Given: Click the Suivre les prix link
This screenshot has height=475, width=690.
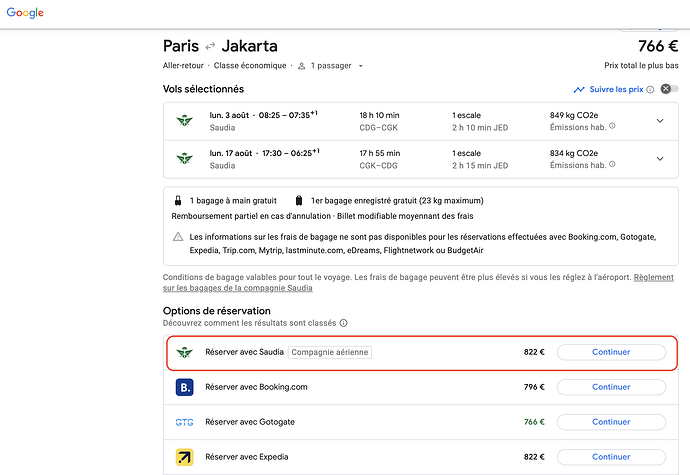Looking at the screenshot, I should coord(616,89).
